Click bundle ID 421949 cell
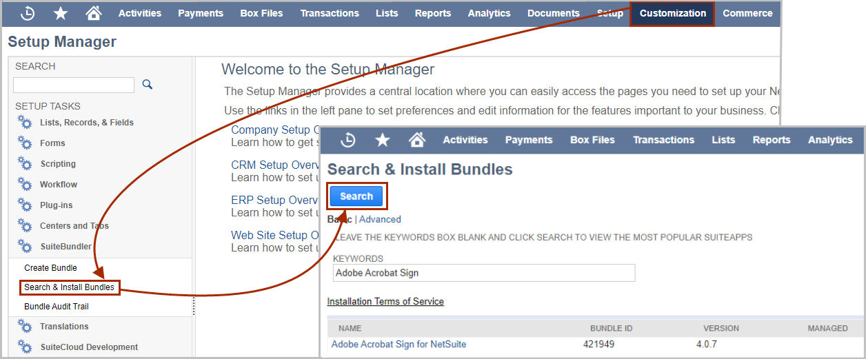The width and height of the screenshot is (868, 359). [x=599, y=344]
